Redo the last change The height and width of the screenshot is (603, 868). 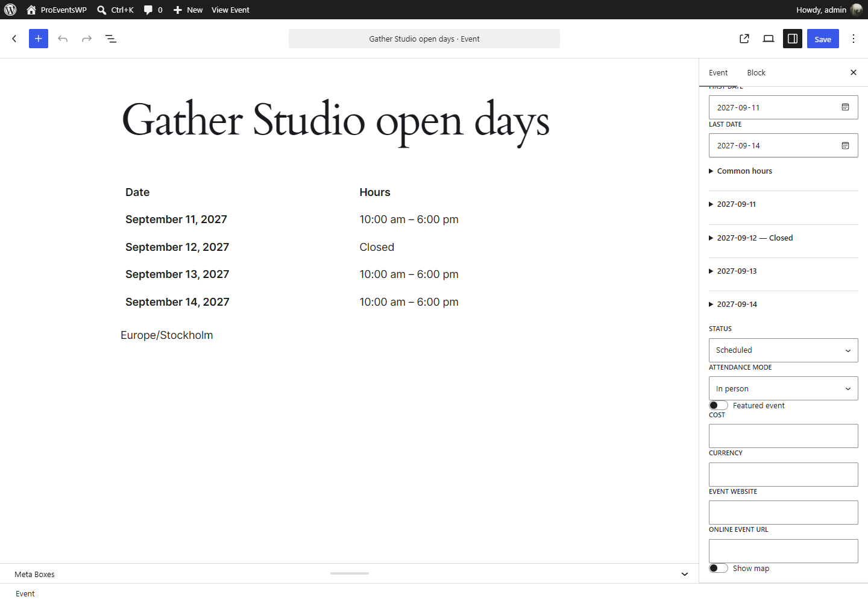pos(87,39)
